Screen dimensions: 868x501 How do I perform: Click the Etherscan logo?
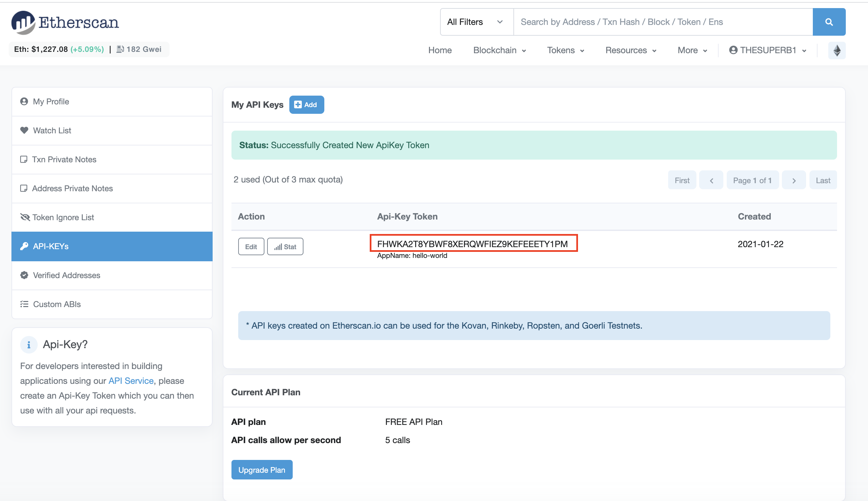point(65,22)
